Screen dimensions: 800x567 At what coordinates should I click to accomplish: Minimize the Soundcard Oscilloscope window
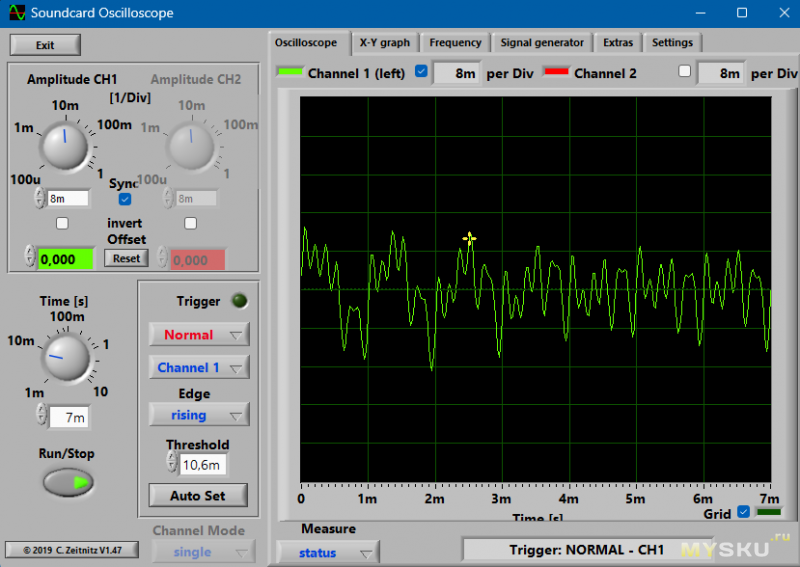point(701,13)
